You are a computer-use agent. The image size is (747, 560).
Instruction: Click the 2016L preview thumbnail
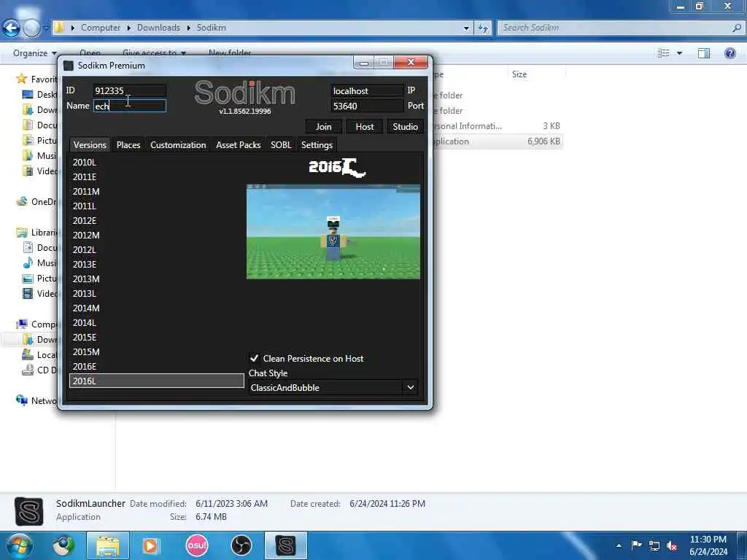(333, 231)
